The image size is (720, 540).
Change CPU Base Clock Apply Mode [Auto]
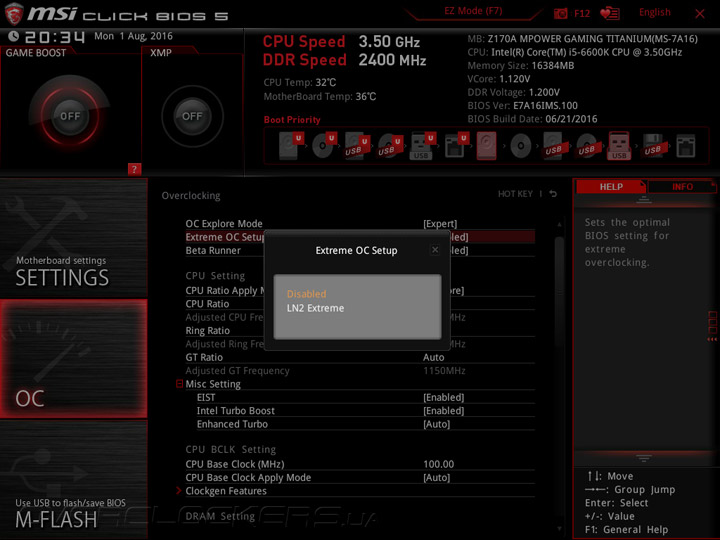436,478
